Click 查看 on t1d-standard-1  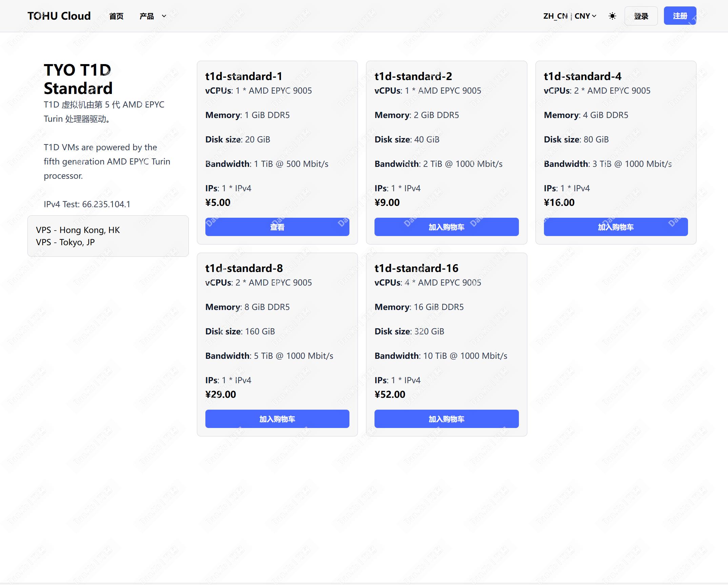(277, 227)
